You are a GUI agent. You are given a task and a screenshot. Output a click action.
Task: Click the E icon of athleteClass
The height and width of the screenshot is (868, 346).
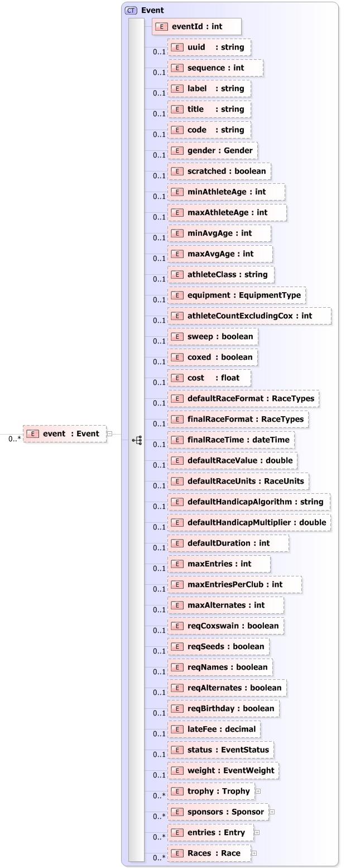coord(177,274)
